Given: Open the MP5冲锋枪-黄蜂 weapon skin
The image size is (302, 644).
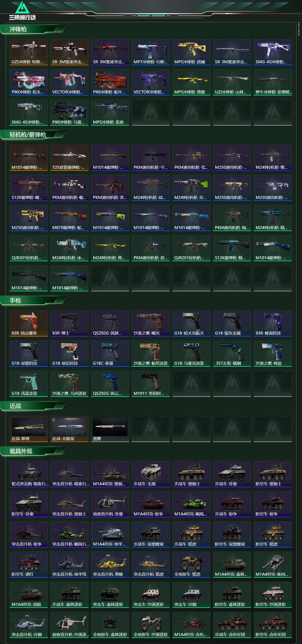Looking at the screenshot, I should 191,82.
